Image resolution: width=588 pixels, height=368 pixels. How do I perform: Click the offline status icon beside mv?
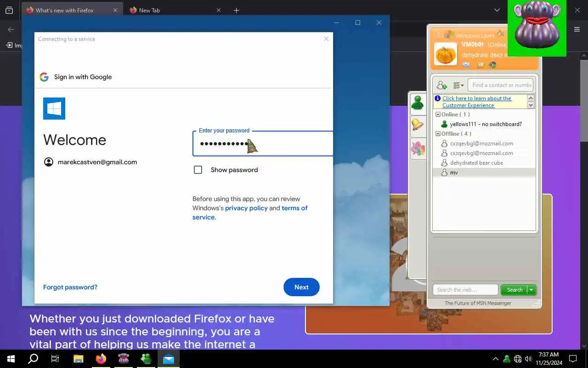tap(444, 172)
